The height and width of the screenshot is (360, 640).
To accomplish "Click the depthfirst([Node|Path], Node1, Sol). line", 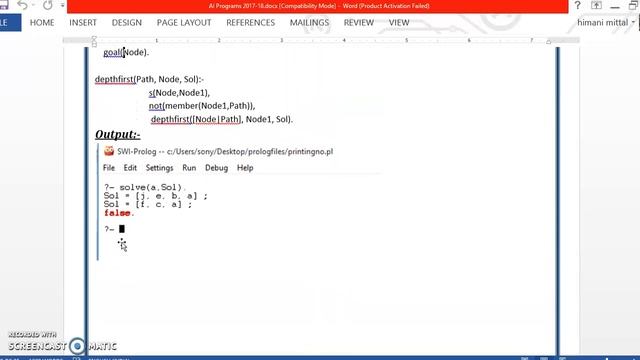I will (222, 119).
